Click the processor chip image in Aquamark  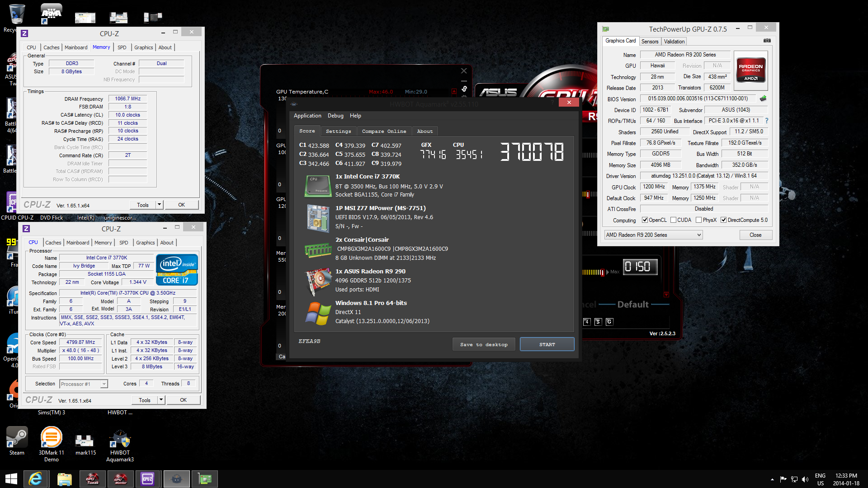pos(318,186)
